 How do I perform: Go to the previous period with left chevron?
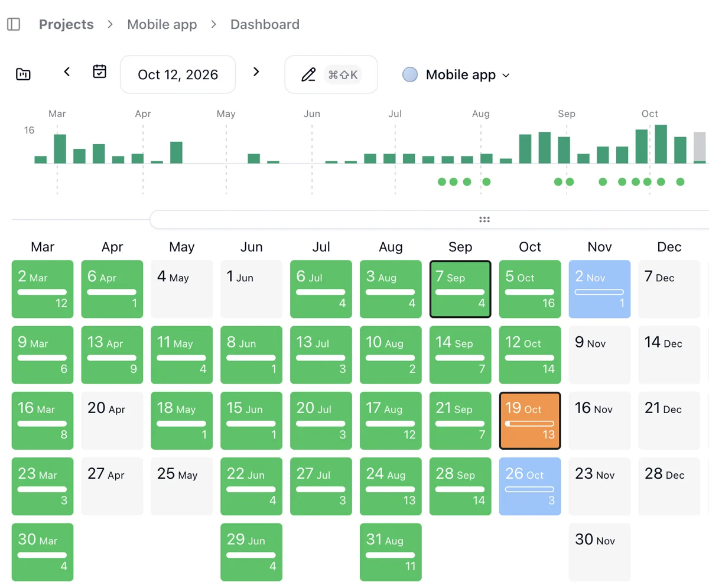67,72
